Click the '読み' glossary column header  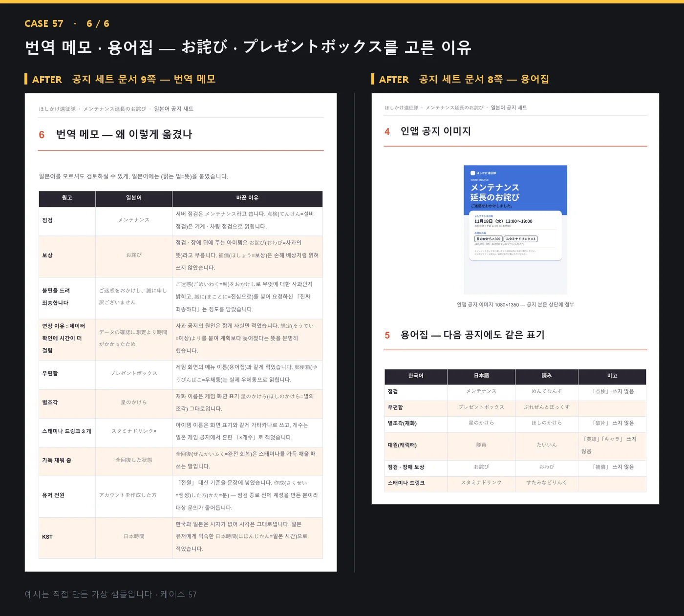[547, 376]
